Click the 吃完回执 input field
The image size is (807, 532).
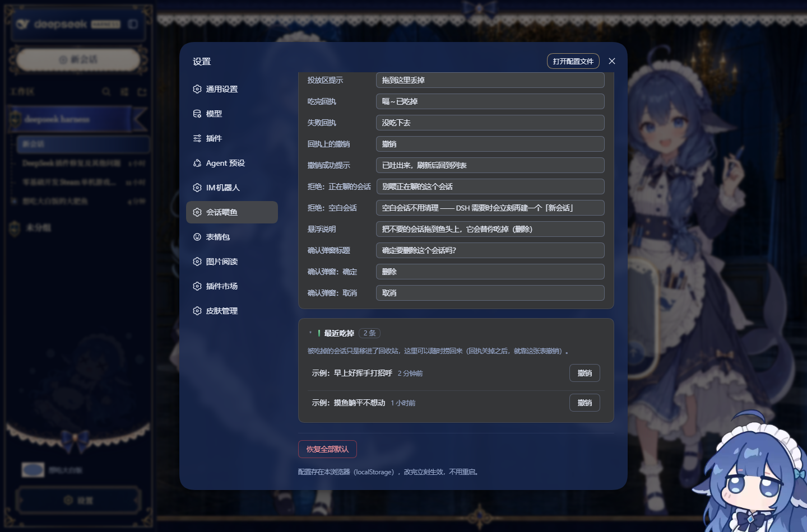(x=490, y=101)
